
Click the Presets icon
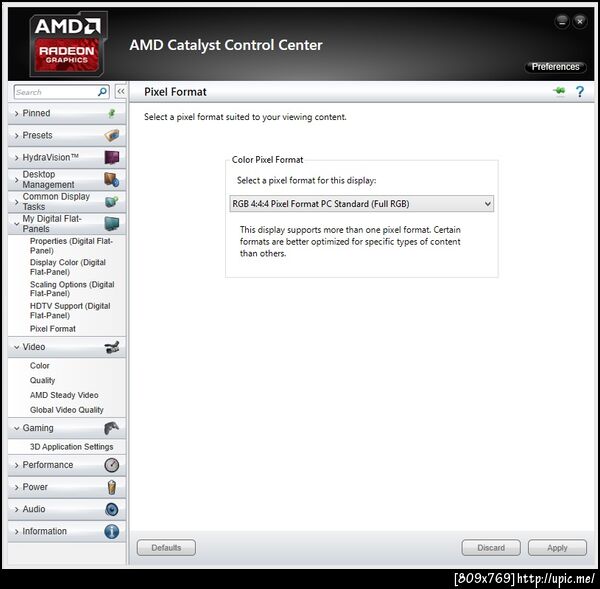(x=112, y=135)
